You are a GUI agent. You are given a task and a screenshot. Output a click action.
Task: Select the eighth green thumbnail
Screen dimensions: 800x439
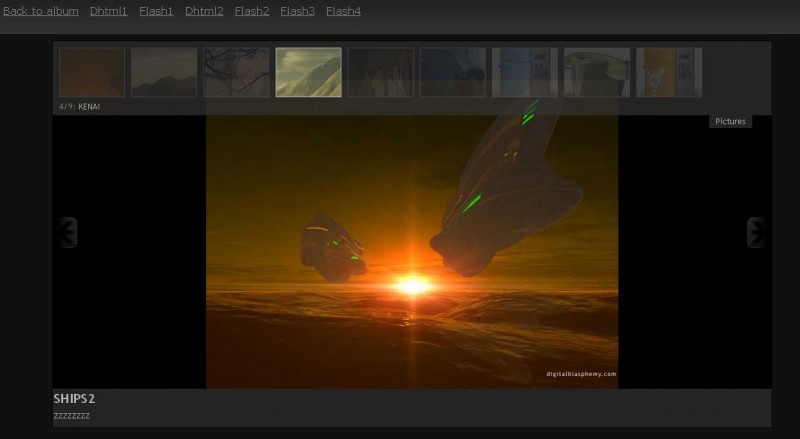coord(597,72)
